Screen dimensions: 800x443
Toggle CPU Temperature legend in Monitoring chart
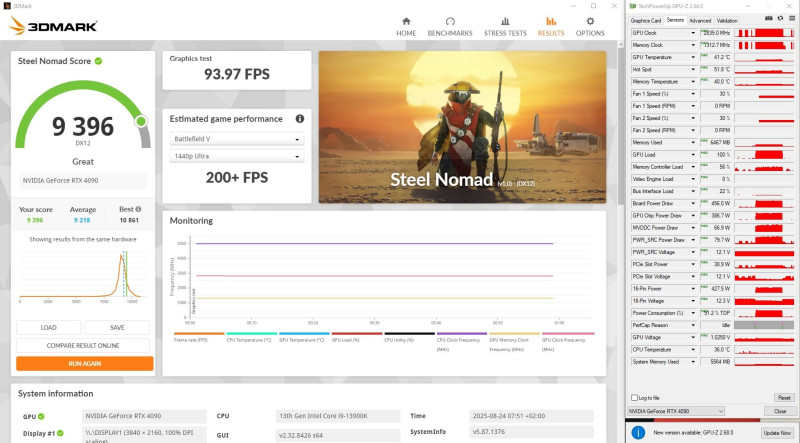(x=252, y=337)
